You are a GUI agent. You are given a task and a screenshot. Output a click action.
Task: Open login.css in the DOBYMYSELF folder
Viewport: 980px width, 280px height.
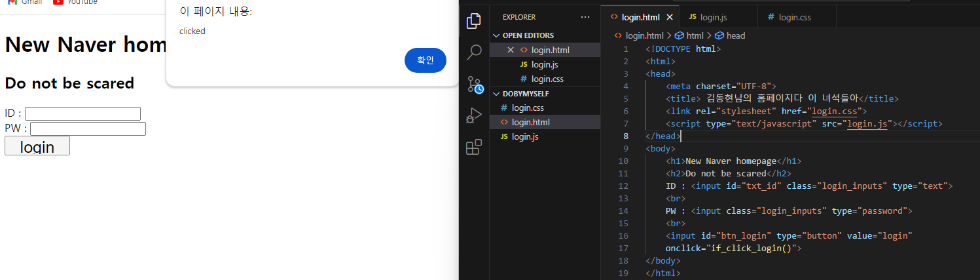pos(545,108)
